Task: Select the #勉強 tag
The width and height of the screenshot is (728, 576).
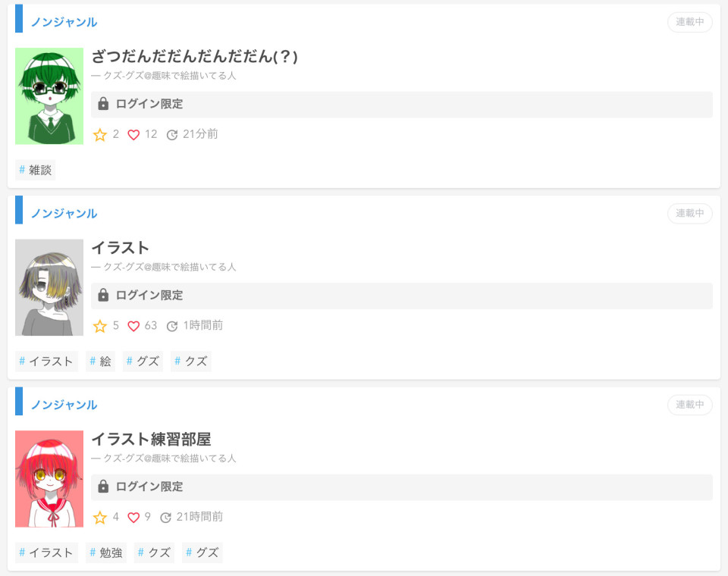Action: pyautogui.click(x=106, y=553)
